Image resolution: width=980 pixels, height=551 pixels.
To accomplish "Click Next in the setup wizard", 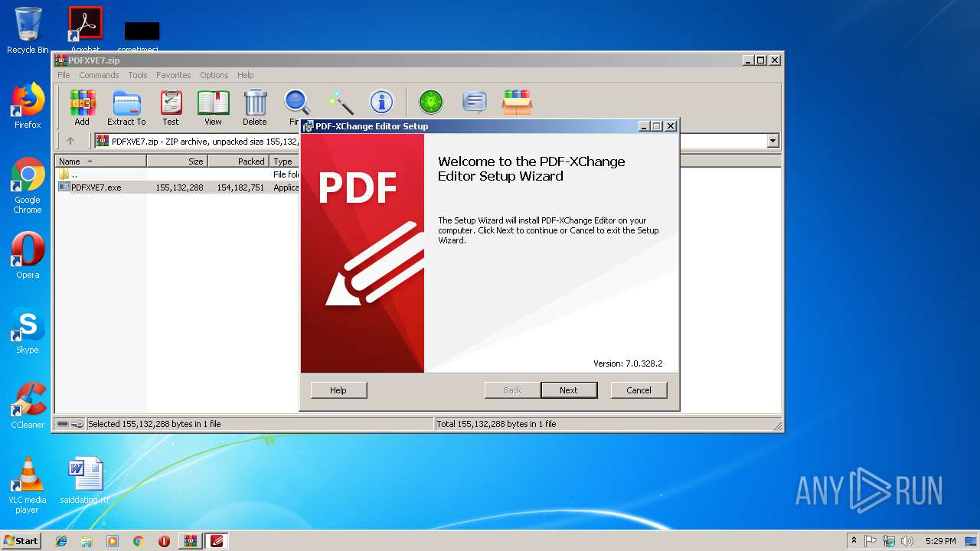I will pyautogui.click(x=569, y=390).
